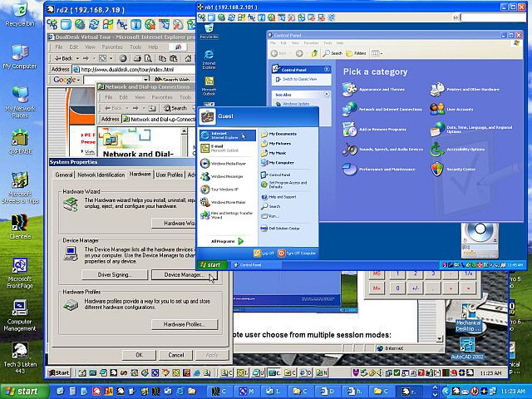532x399 pixels.
Task: Expand the Back button history arrow
Action: [78, 59]
